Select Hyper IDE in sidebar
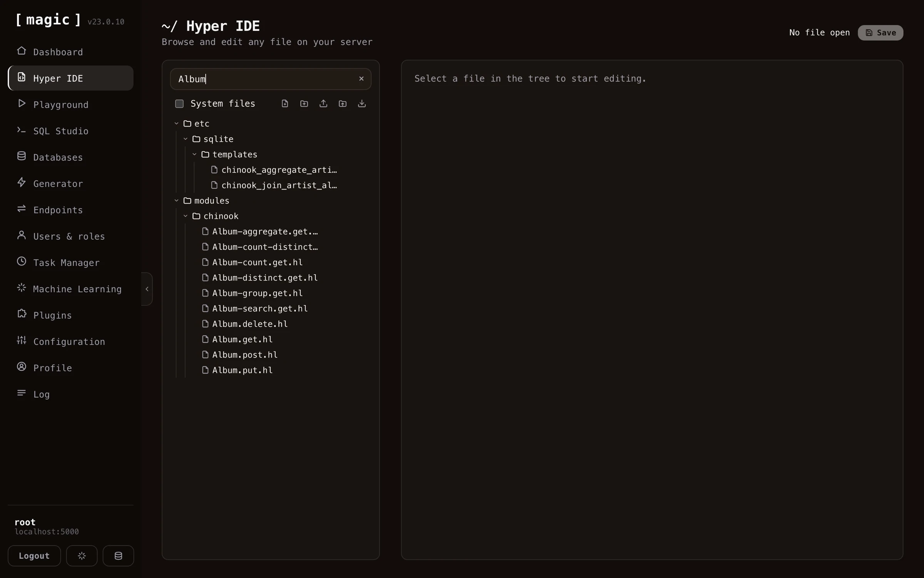Viewport: 924px width, 578px height. click(71, 78)
